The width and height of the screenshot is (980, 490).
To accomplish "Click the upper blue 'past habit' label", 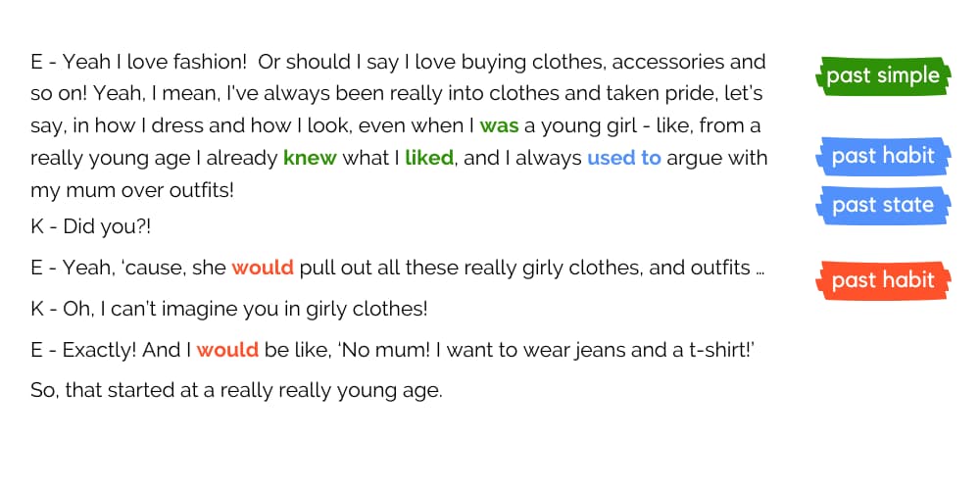I will [882, 156].
